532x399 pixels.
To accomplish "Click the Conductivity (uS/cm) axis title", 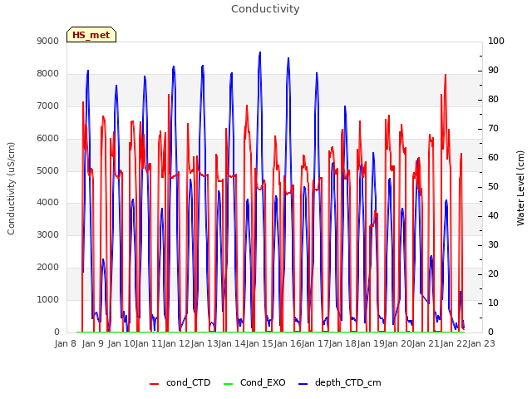I will pyautogui.click(x=11, y=189).
